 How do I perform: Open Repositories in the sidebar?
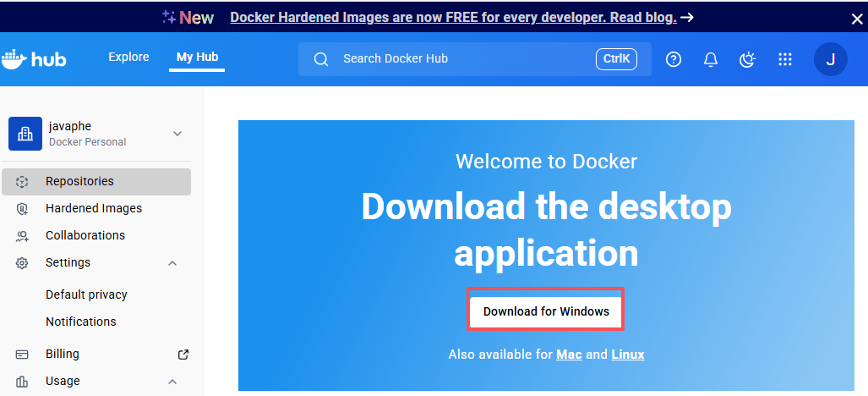point(96,182)
